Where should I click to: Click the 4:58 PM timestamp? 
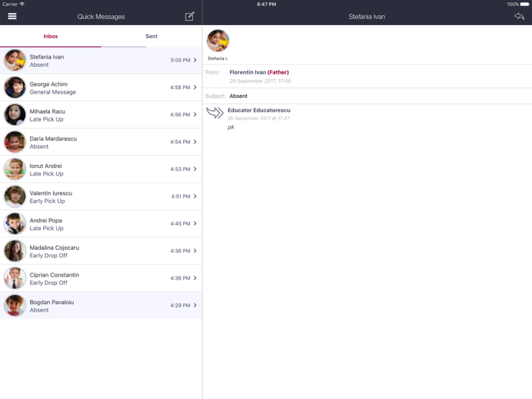(180, 87)
